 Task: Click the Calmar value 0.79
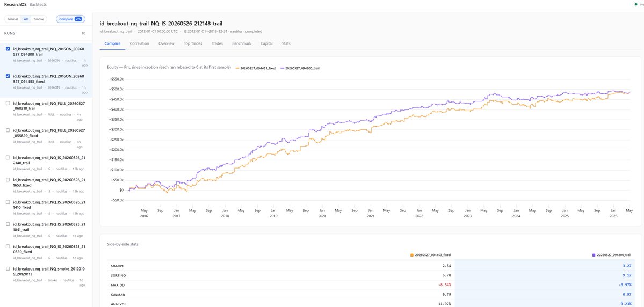(446, 294)
